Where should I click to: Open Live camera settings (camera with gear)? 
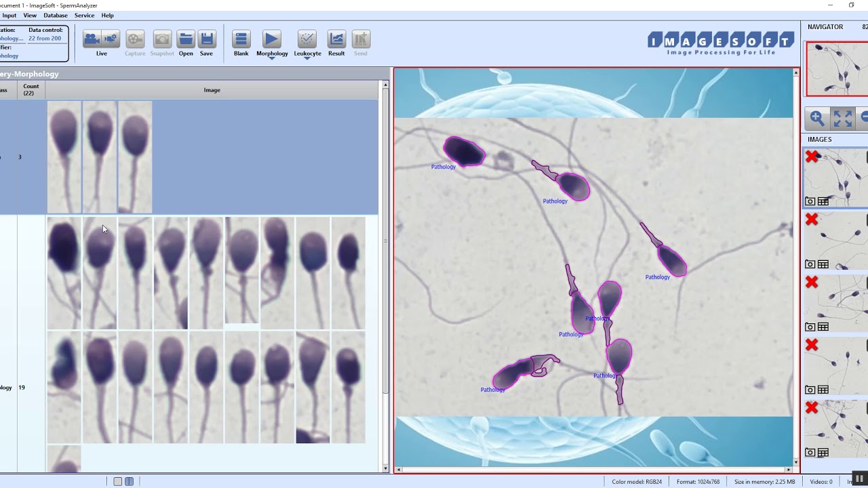click(111, 39)
